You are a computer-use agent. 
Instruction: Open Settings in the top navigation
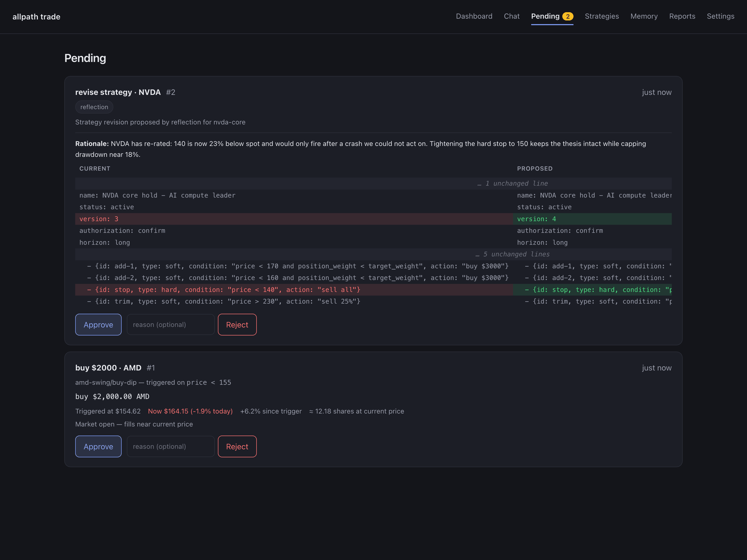720,16
